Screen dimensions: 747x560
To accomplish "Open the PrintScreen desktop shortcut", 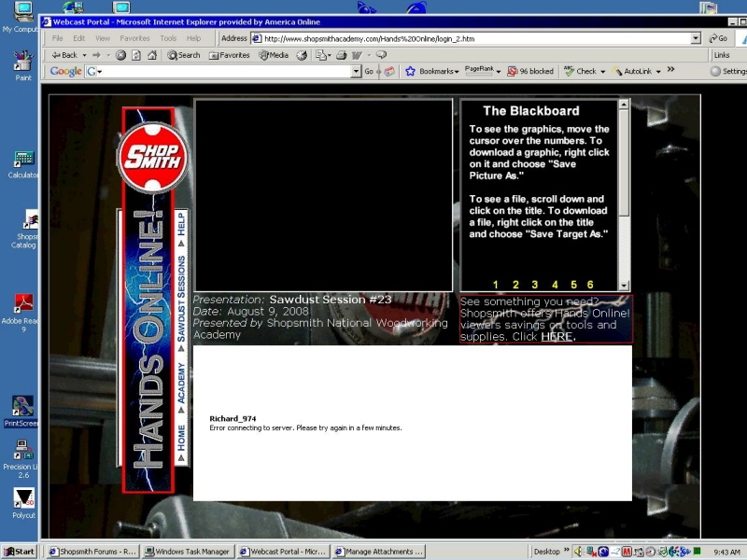I will point(21,412).
